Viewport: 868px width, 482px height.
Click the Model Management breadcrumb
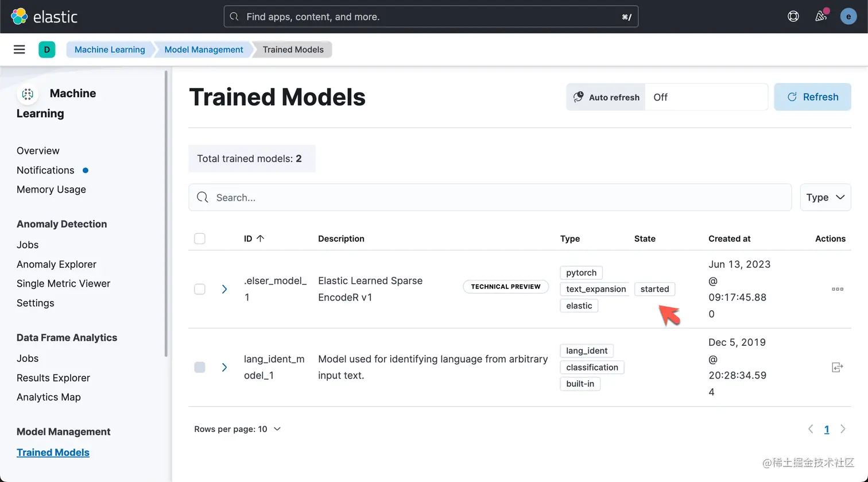204,49
